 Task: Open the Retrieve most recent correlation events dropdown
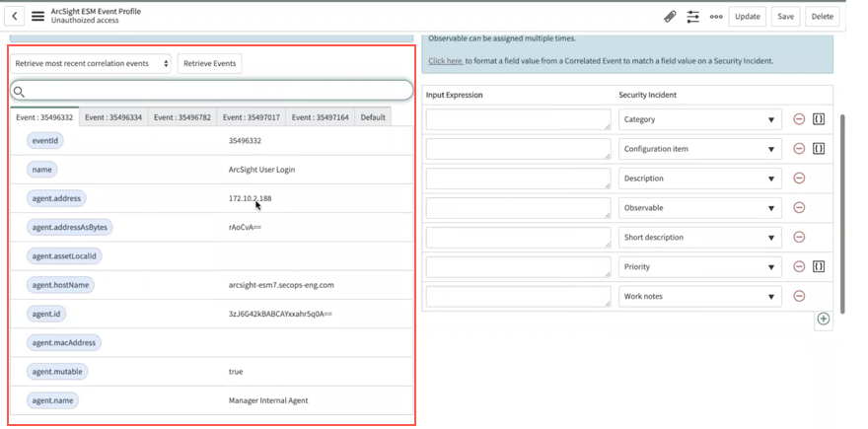pyautogui.click(x=91, y=64)
